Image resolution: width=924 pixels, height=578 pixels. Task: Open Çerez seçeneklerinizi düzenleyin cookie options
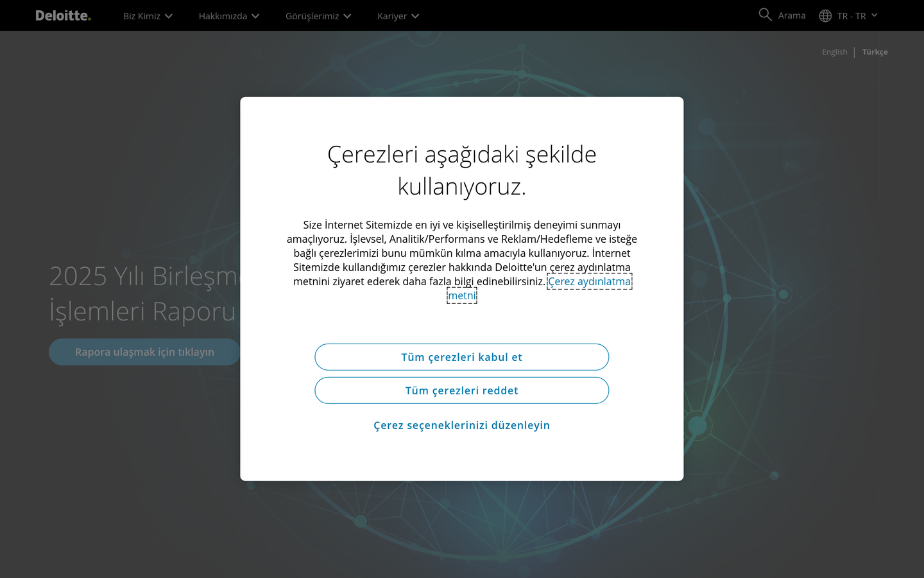[x=462, y=425]
